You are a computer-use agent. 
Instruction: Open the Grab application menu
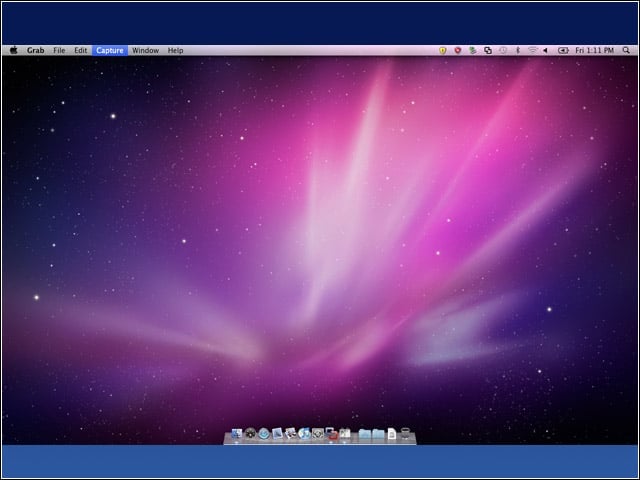pos(36,50)
